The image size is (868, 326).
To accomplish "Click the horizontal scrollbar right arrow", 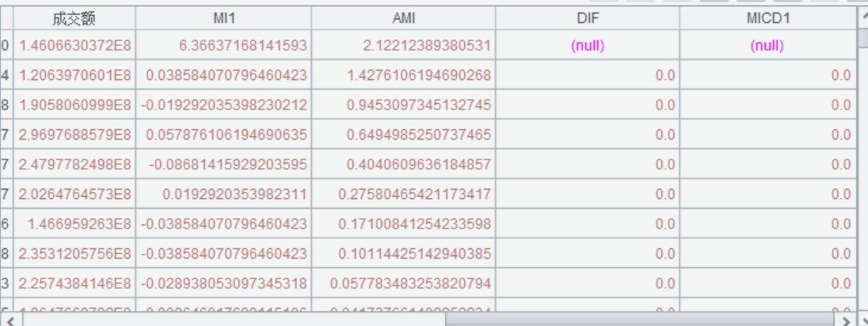I will [x=845, y=320].
